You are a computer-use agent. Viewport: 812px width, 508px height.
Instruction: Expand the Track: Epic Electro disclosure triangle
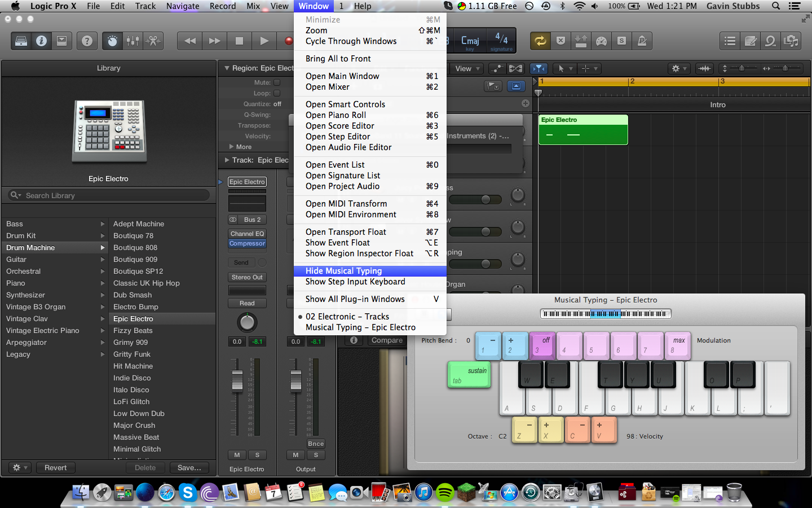[x=227, y=160]
